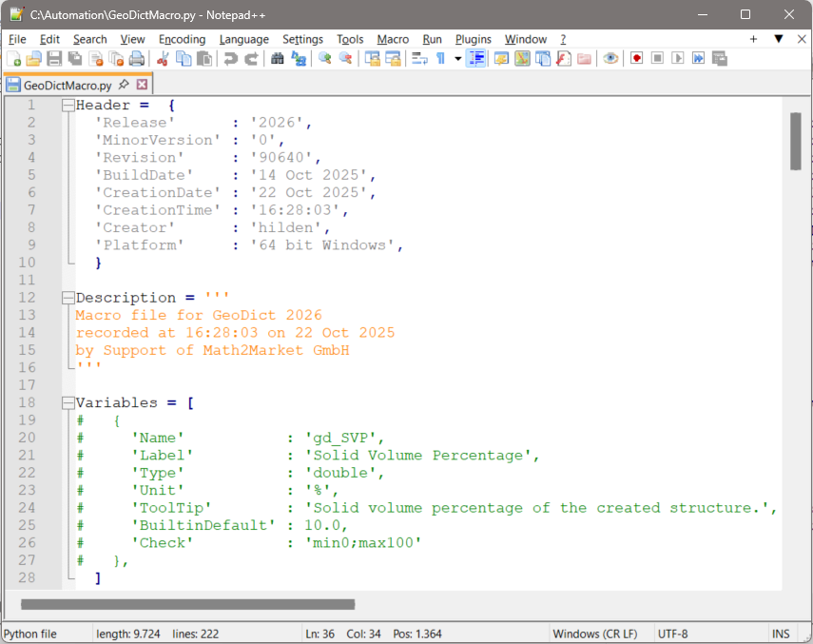This screenshot has width=813, height=644.
Task: Pin the GeoDictMacro.py tab
Action: click(x=122, y=84)
